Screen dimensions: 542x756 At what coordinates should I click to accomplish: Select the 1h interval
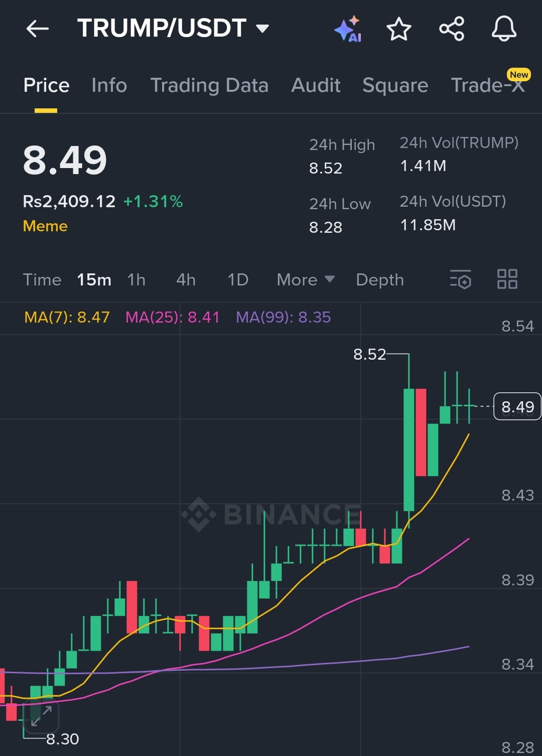tap(137, 280)
